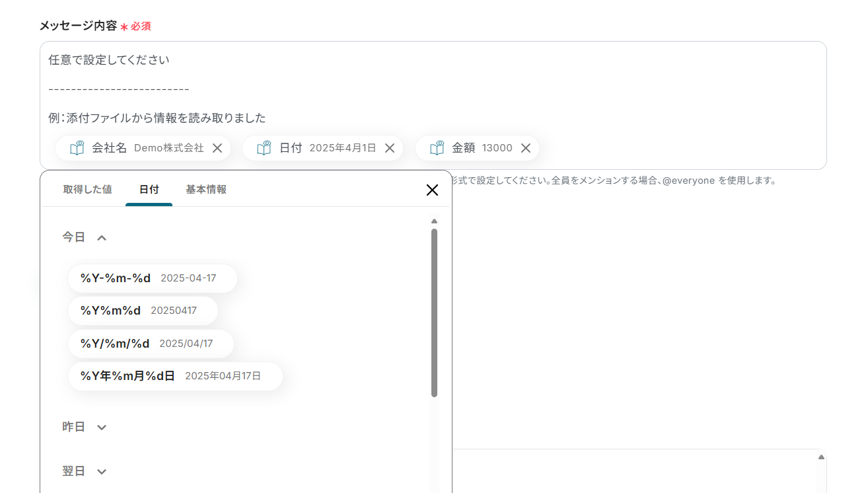Screen dimensions: 868x493
Task: Click the 例：添付ファイルから情報を読み取りました line
Action: [x=157, y=118]
